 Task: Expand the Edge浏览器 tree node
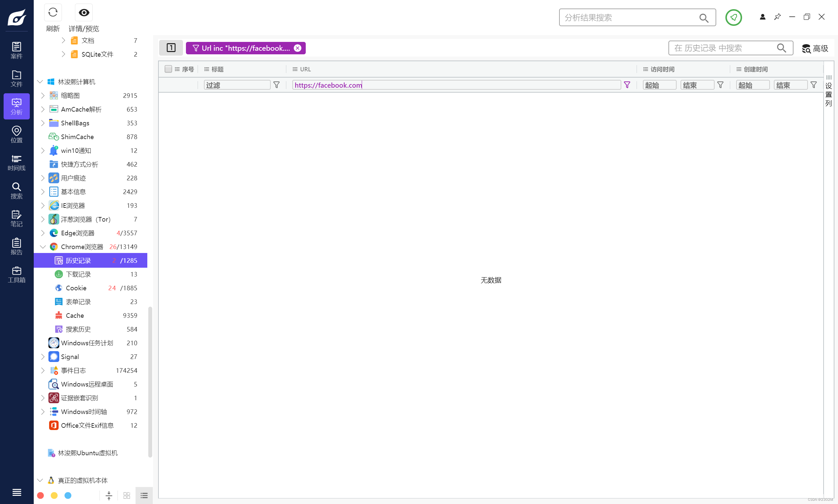(43, 233)
